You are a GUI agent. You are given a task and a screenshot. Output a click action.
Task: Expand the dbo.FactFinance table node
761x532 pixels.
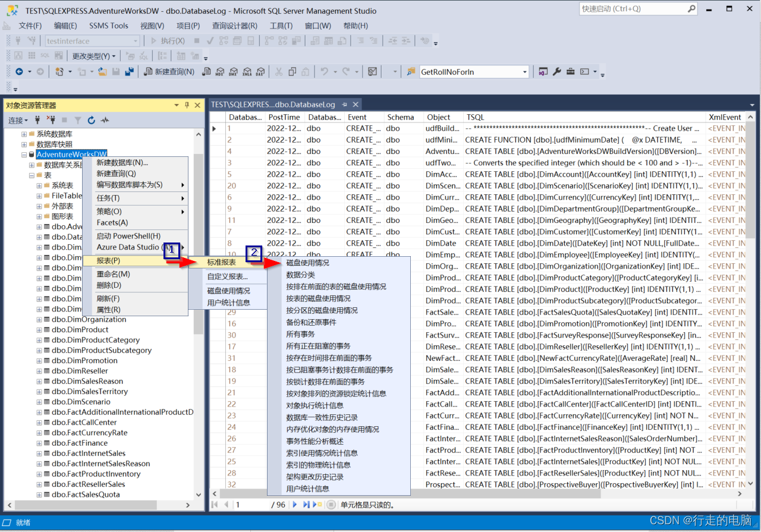point(39,443)
